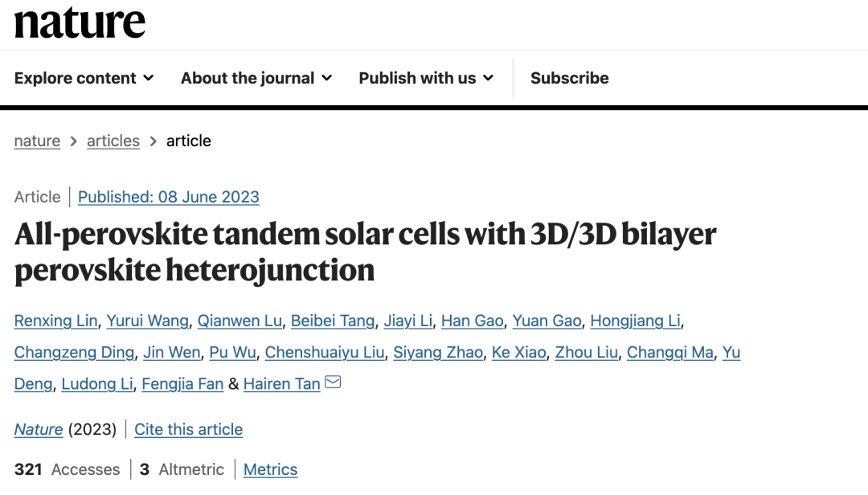Go to the nature breadcrumb link
Image resolution: width=868 pixels, height=495 pixels.
pyautogui.click(x=37, y=141)
